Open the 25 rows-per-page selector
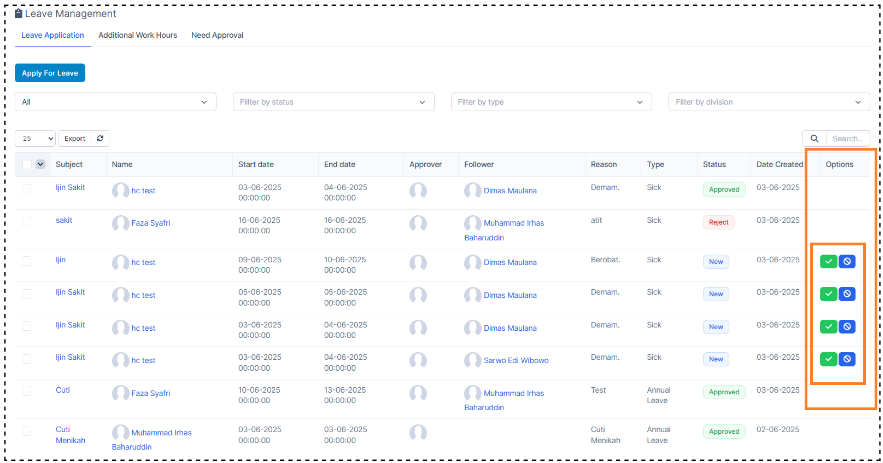The width and height of the screenshot is (883, 463). (36, 139)
